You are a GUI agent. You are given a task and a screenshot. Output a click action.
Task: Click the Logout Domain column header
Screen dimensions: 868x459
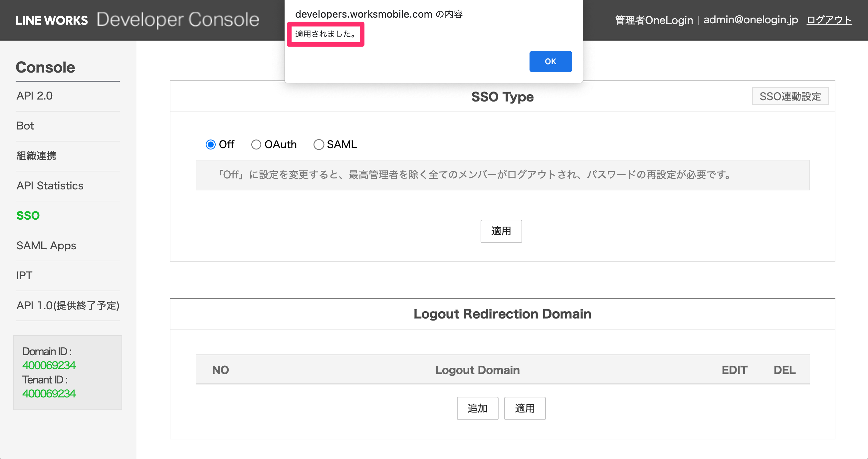point(477,370)
